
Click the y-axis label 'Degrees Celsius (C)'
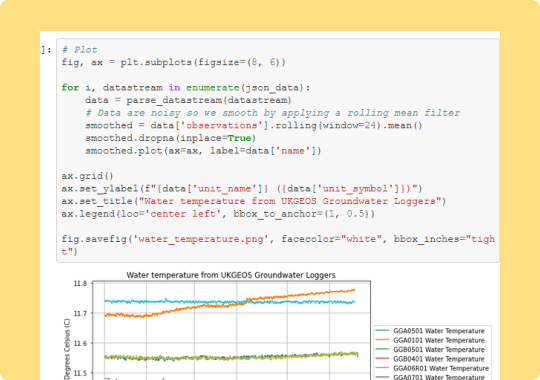(x=67, y=349)
